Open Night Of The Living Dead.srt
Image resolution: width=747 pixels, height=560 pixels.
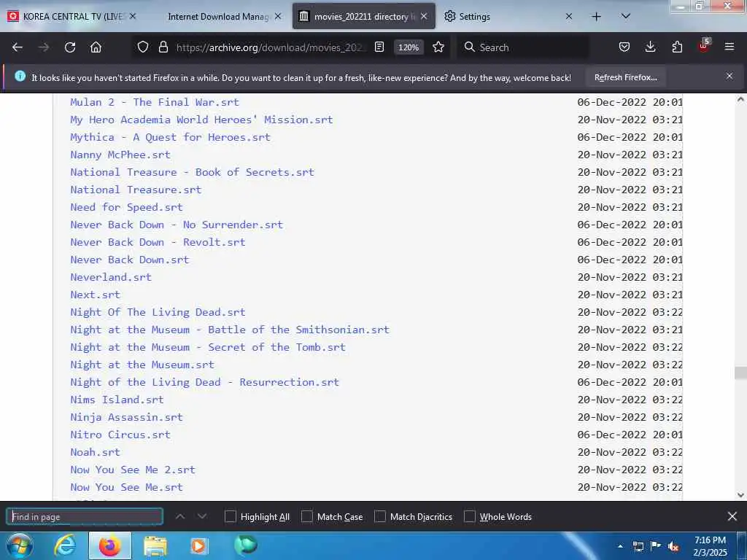click(158, 312)
